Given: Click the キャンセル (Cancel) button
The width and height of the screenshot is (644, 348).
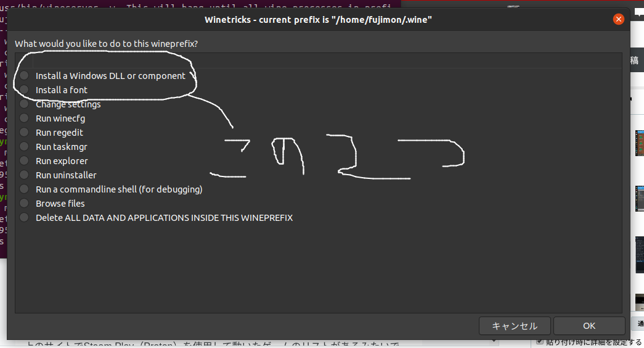Looking at the screenshot, I should (515, 326).
